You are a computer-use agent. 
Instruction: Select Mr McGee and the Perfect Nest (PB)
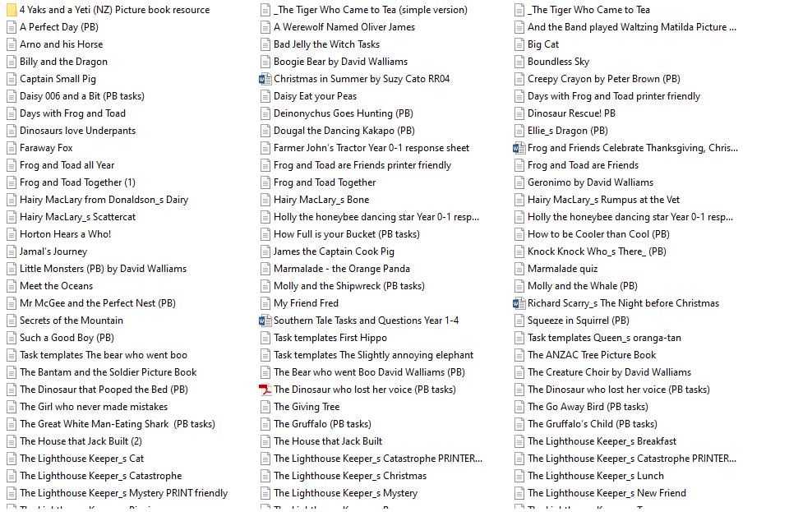point(97,303)
